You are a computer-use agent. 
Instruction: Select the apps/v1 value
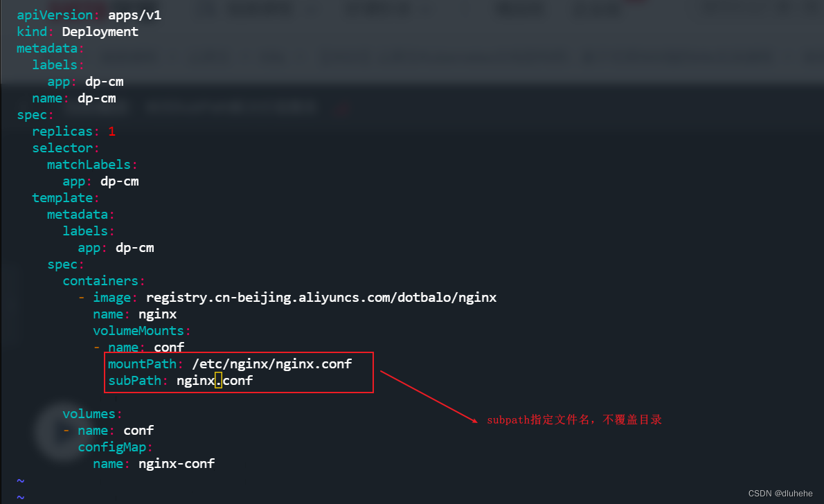click(x=134, y=15)
